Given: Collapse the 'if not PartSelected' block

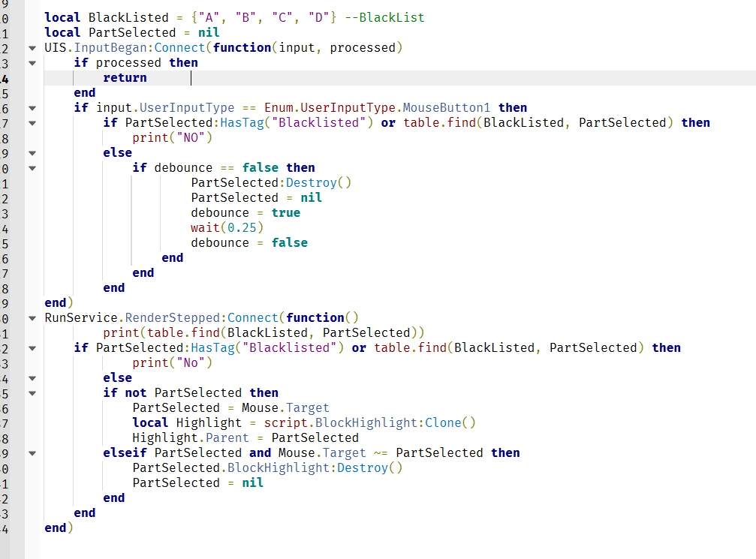Looking at the screenshot, I should point(31,392).
